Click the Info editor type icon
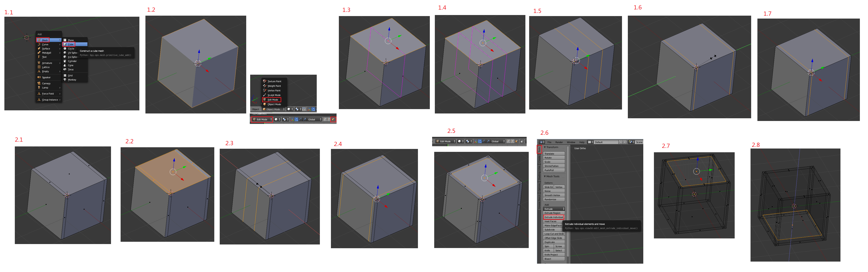The height and width of the screenshot is (272, 868). click(x=541, y=142)
